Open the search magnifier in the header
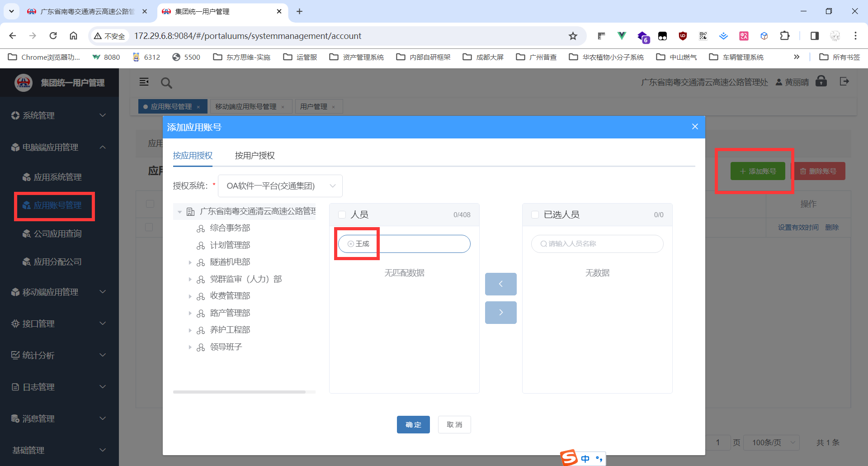This screenshot has height=466, width=868. tap(166, 83)
